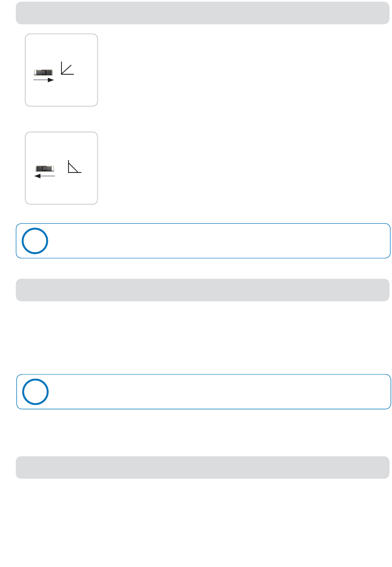
Task: Toggle the slide switch above the right arrow
Action: (x=43, y=73)
